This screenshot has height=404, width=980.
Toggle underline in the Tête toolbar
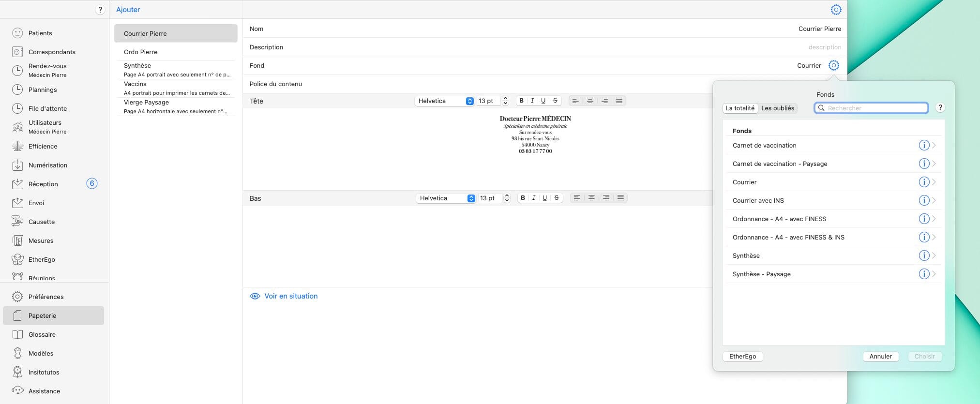543,101
